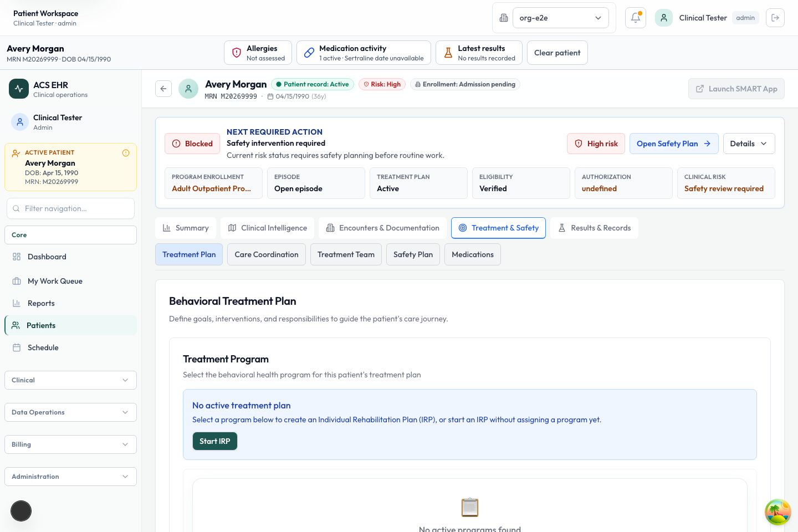Click the Clinical Tester avatar in sidebar

20,122
